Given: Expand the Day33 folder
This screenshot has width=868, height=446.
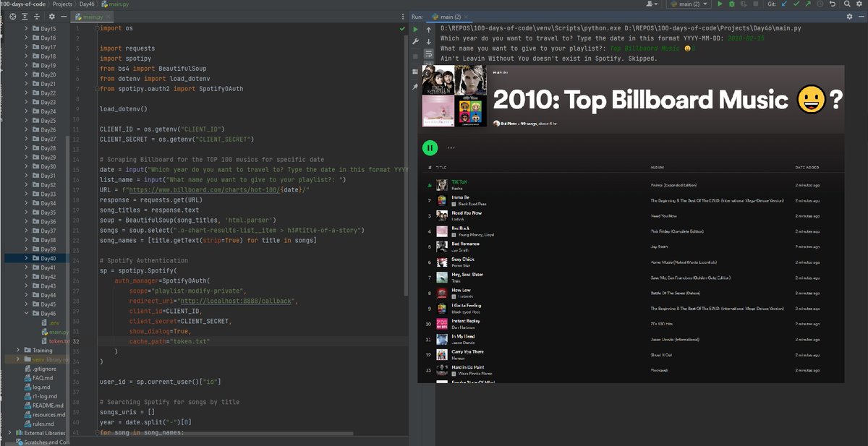Looking at the screenshot, I should [27, 194].
